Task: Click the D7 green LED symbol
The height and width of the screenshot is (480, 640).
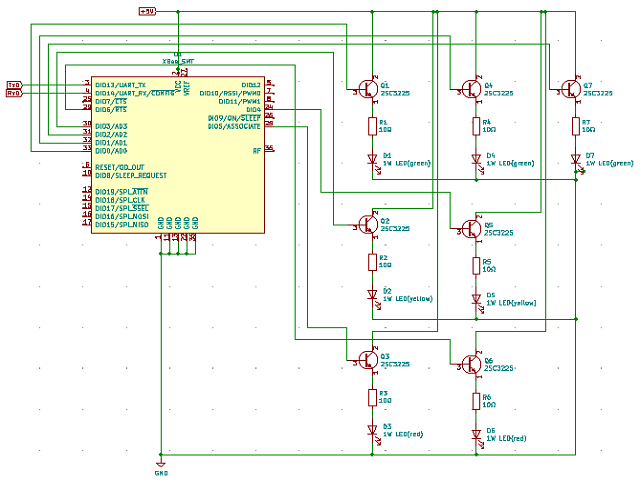Action: coord(576,158)
